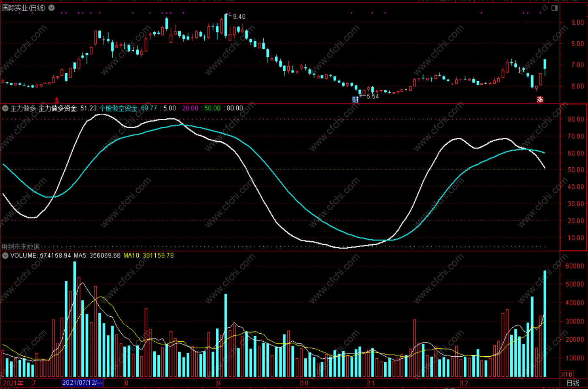Click the 9.00 price axis value
The image size is (588, 389).
pyautogui.click(x=577, y=22)
